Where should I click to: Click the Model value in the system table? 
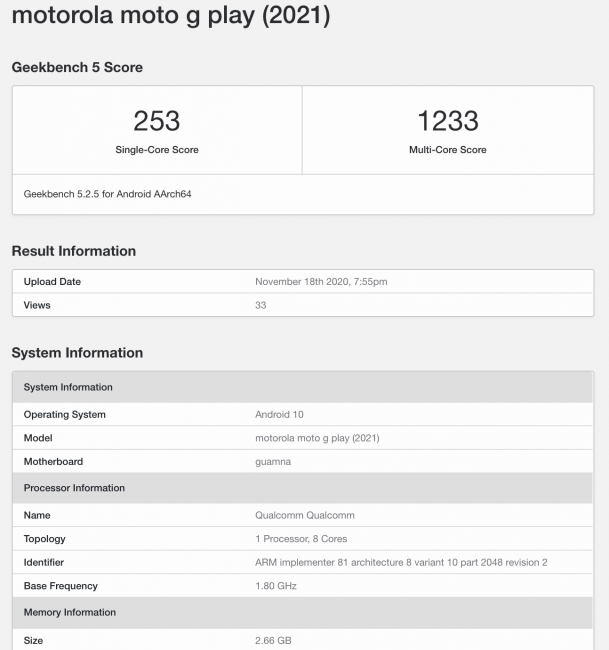coord(317,438)
